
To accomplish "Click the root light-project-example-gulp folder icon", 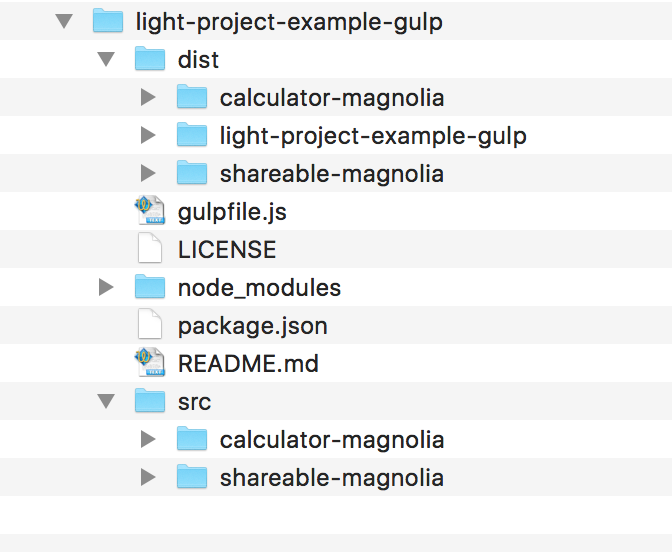I will tap(107, 21).
